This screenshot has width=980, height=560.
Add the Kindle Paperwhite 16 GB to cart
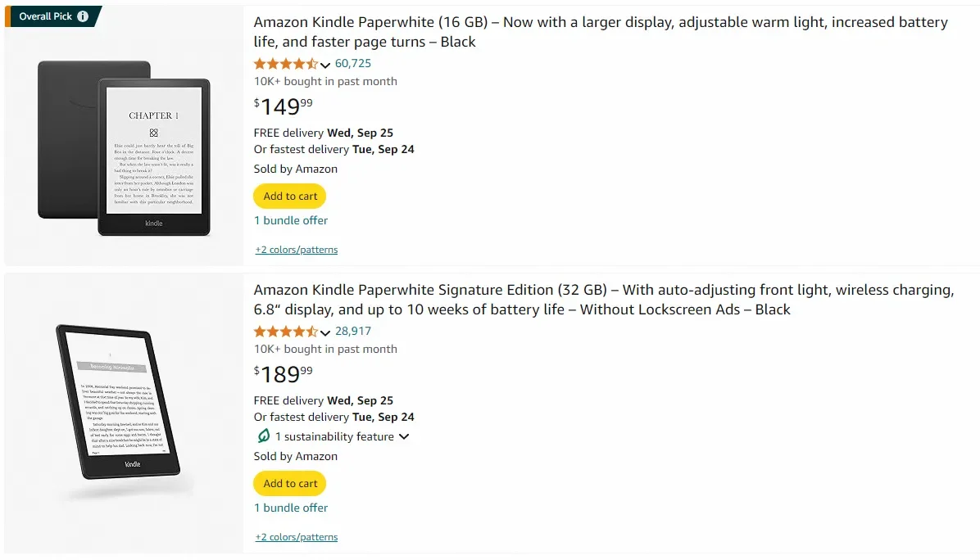[289, 196]
